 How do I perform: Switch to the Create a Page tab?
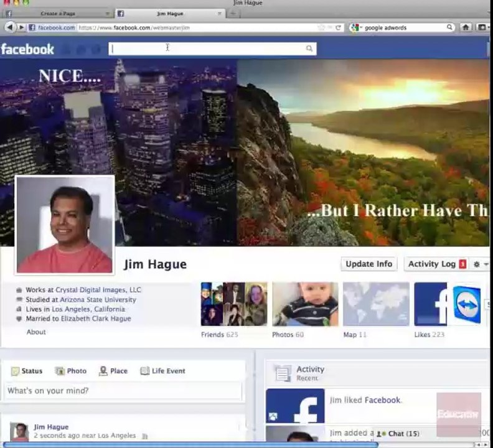coord(58,14)
